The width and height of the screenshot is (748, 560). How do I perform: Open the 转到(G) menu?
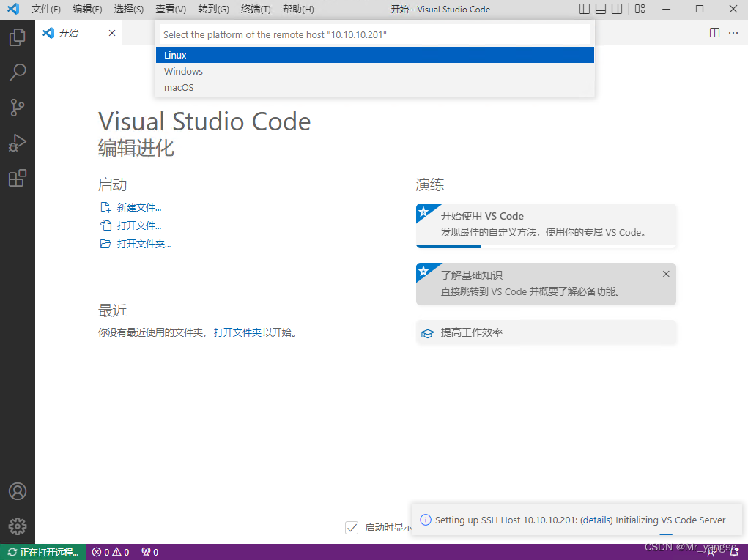[213, 9]
